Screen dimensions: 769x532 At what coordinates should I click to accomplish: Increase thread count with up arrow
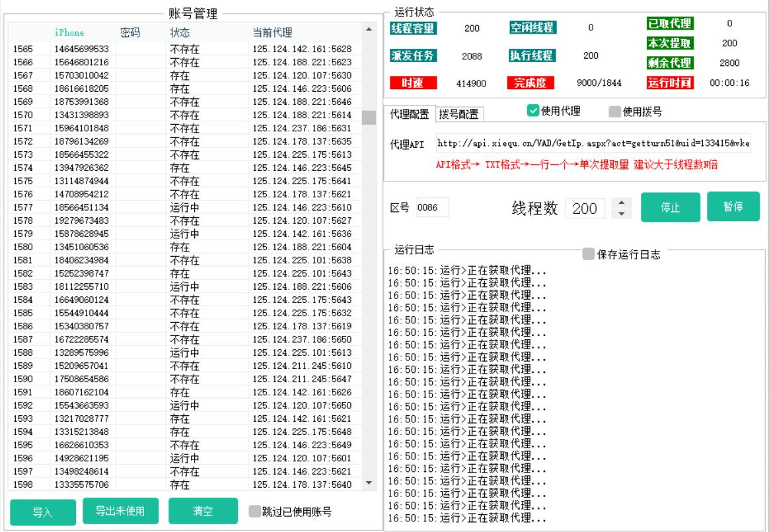click(621, 203)
